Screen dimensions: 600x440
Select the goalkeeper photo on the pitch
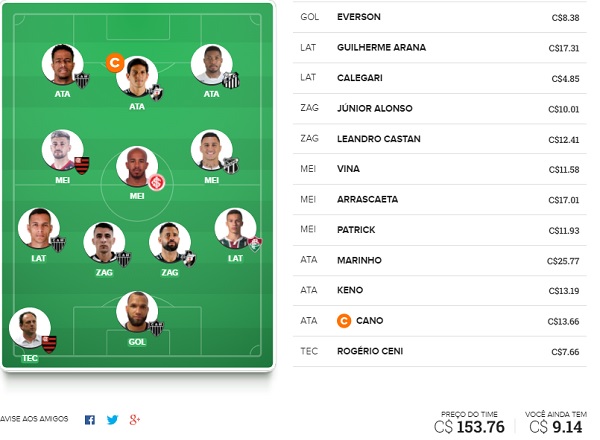pyautogui.click(x=137, y=311)
